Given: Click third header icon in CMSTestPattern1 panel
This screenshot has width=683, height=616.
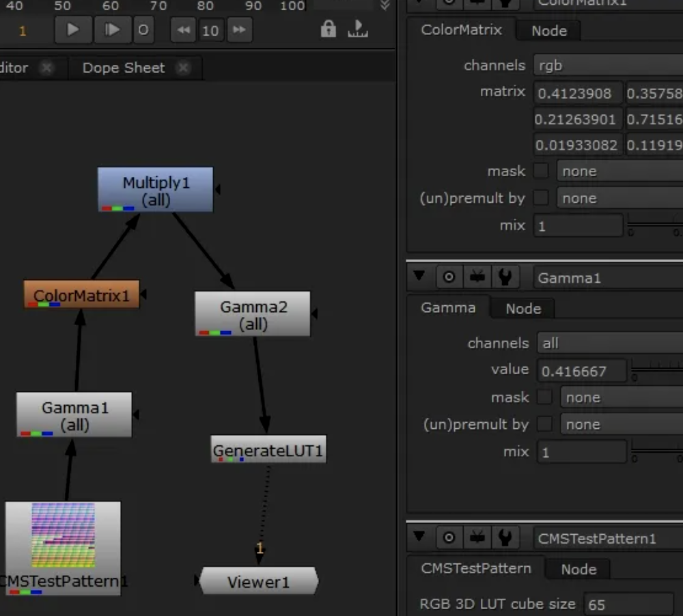Looking at the screenshot, I should 477,537.
